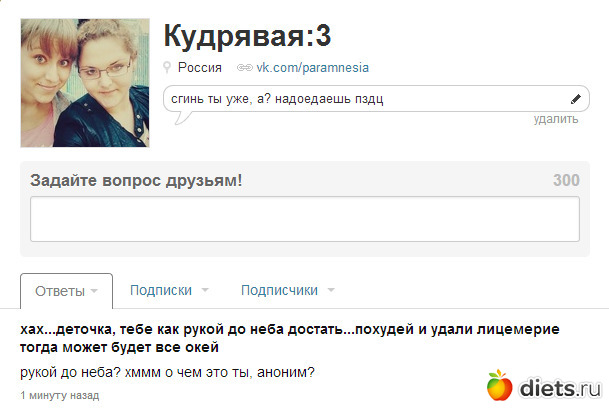The height and width of the screenshot is (409, 609).
Task: Open the Подписчики tab
Action: (x=279, y=290)
